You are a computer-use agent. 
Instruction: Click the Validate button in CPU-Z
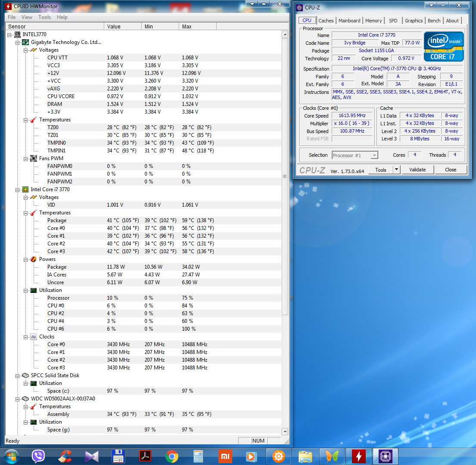[417, 170]
